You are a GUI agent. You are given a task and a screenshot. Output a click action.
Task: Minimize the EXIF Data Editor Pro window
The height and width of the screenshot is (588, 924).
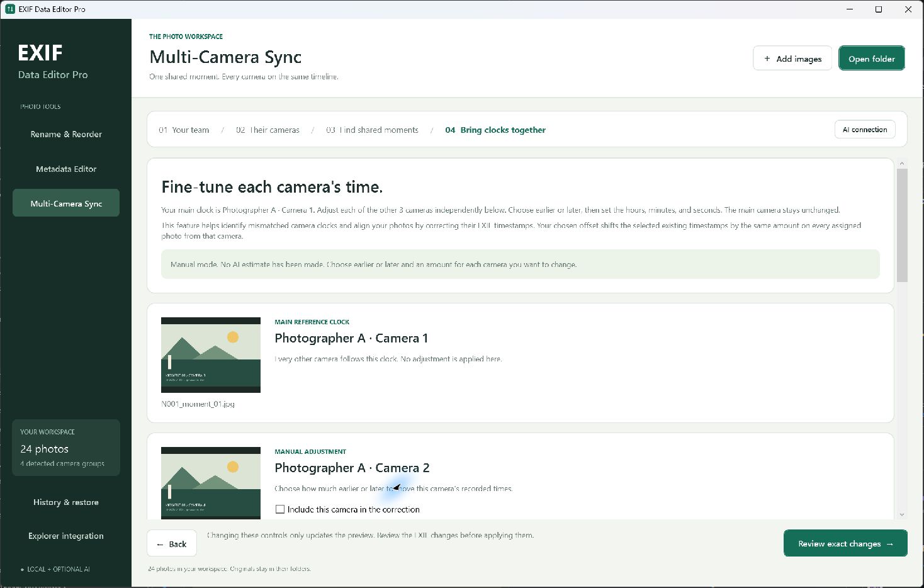850,9
